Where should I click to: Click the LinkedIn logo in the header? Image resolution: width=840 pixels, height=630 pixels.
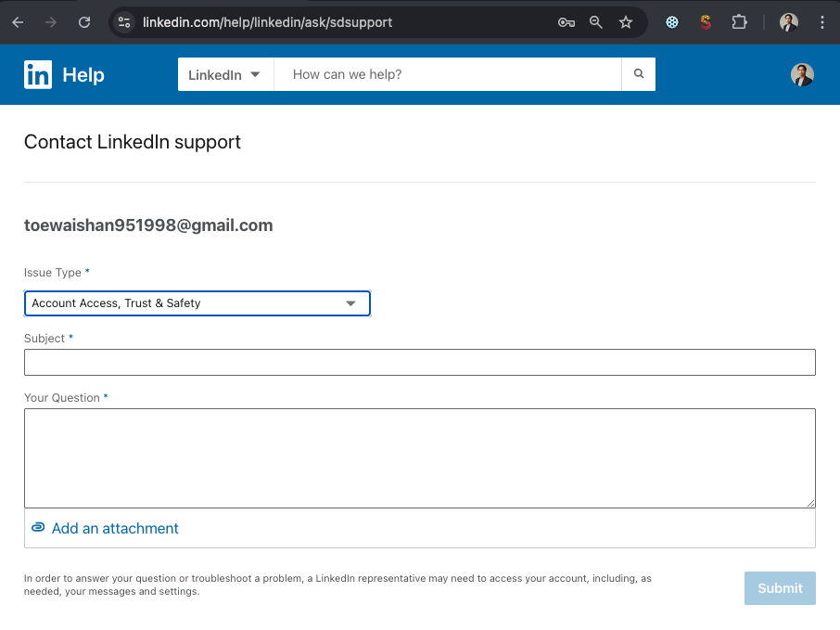pyautogui.click(x=38, y=75)
